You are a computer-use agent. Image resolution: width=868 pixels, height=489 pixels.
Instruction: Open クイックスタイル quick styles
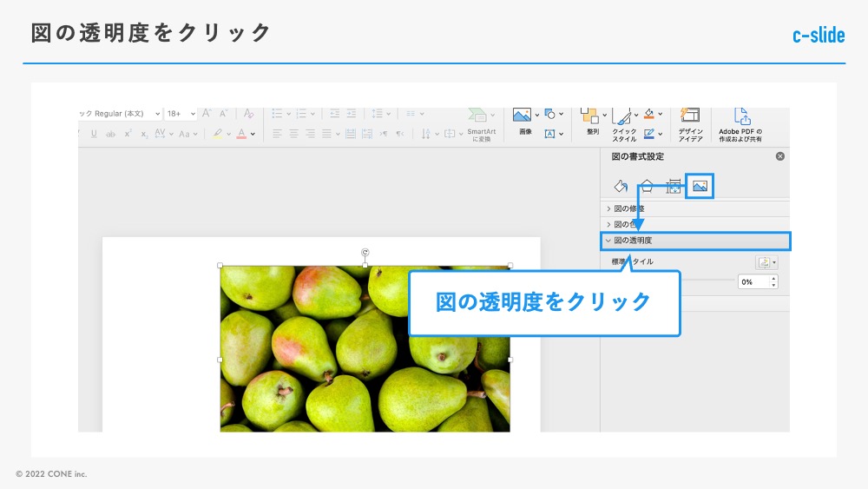(624, 125)
